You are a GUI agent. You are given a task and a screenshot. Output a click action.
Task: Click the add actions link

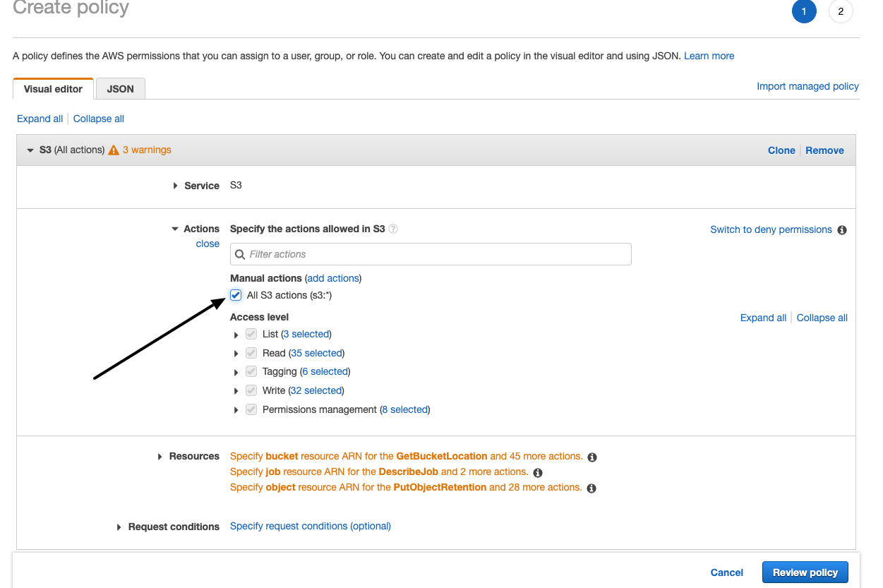[334, 278]
